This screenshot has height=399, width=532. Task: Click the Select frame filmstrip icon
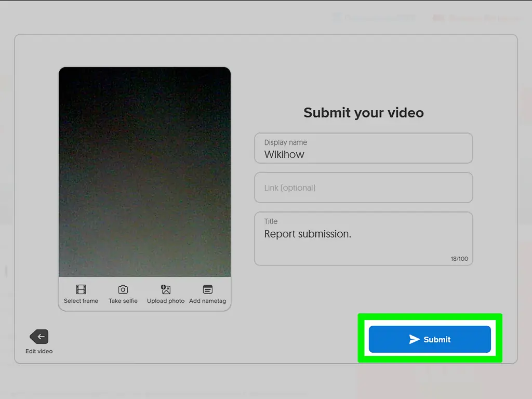pyautogui.click(x=81, y=289)
